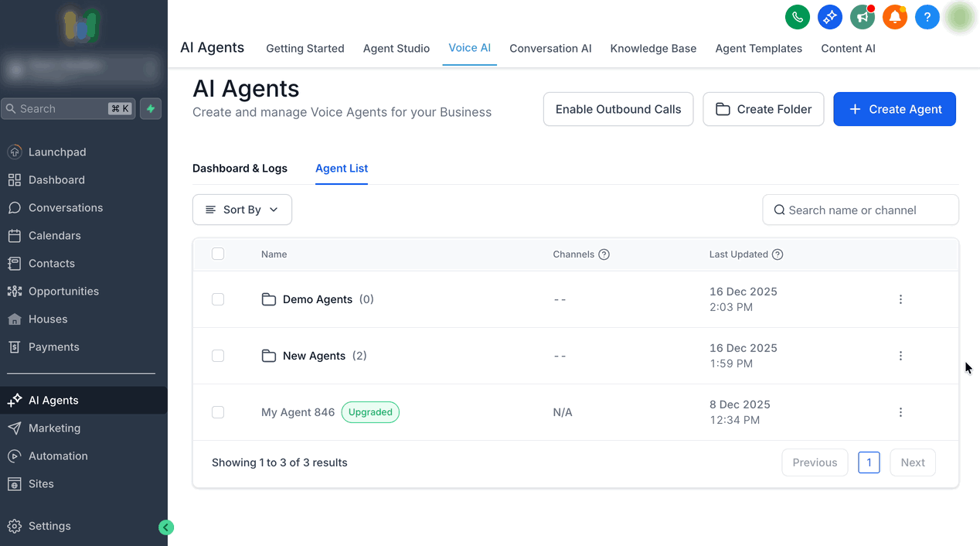Viewport: 980px width, 546px height.
Task: Select the Agent List tab
Action: (x=342, y=168)
